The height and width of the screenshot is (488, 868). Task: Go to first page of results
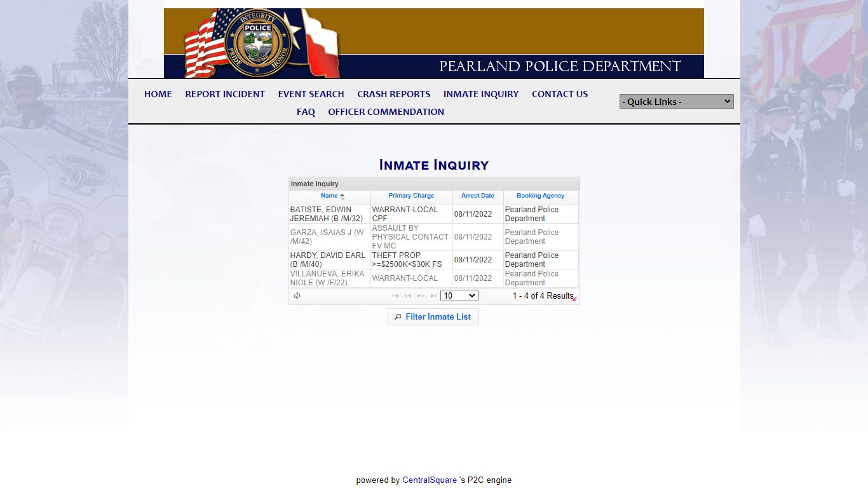click(x=395, y=296)
